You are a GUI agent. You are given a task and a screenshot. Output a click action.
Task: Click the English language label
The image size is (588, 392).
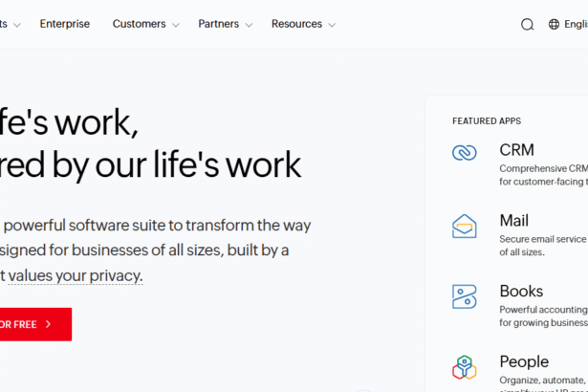(576, 24)
